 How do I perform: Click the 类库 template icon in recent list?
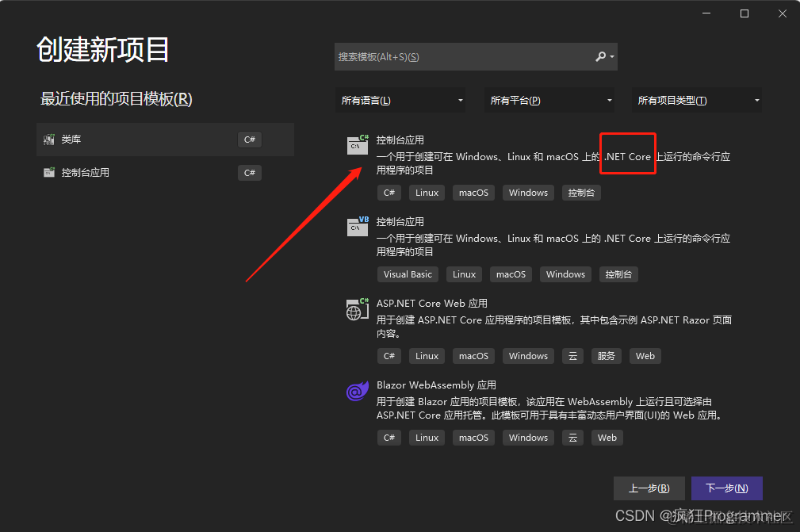(x=48, y=139)
